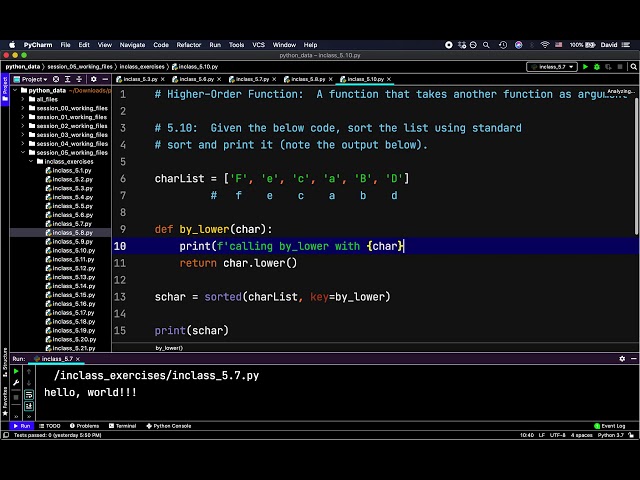Click the down-stack-trace arrow in Run panel
Screen dimensions: 640x480
pyautogui.click(x=29, y=383)
